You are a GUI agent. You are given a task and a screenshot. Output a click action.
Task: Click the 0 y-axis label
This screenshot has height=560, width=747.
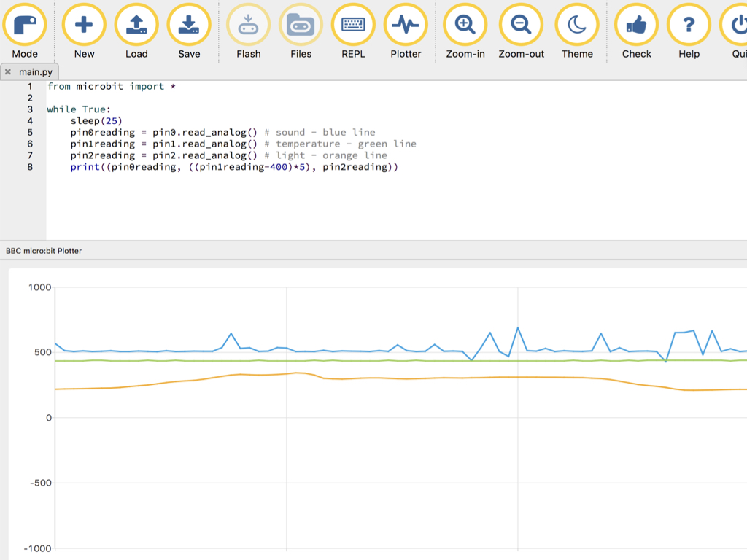coord(49,418)
